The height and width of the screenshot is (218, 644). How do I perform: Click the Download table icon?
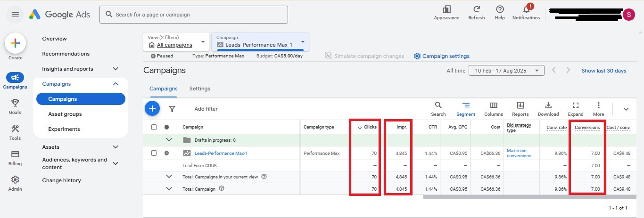[x=548, y=105]
